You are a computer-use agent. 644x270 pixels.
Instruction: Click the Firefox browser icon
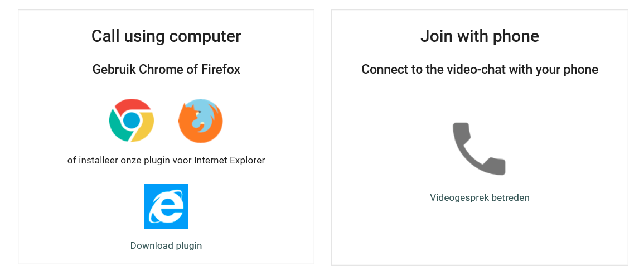(x=201, y=120)
